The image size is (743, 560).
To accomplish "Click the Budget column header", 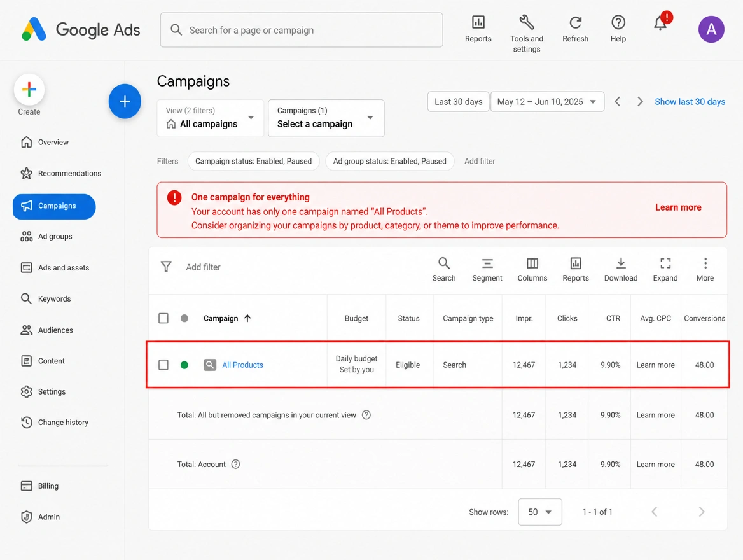I will click(356, 318).
